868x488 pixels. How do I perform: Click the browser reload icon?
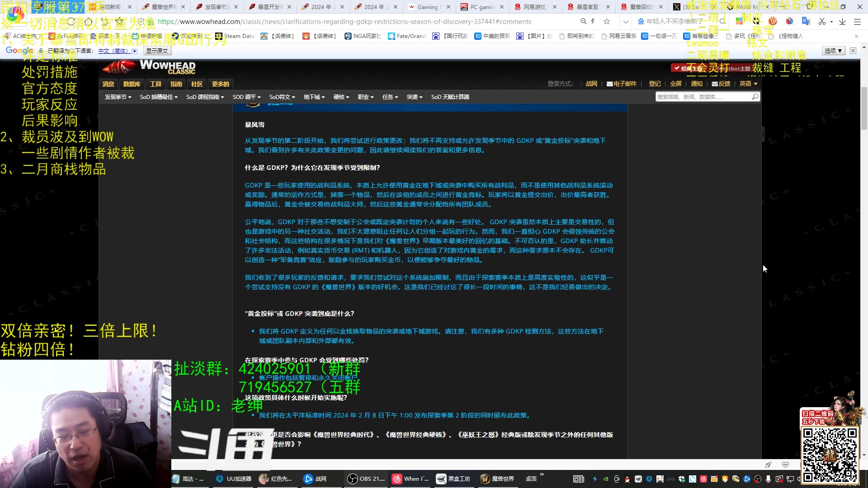(x=71, y=22)
